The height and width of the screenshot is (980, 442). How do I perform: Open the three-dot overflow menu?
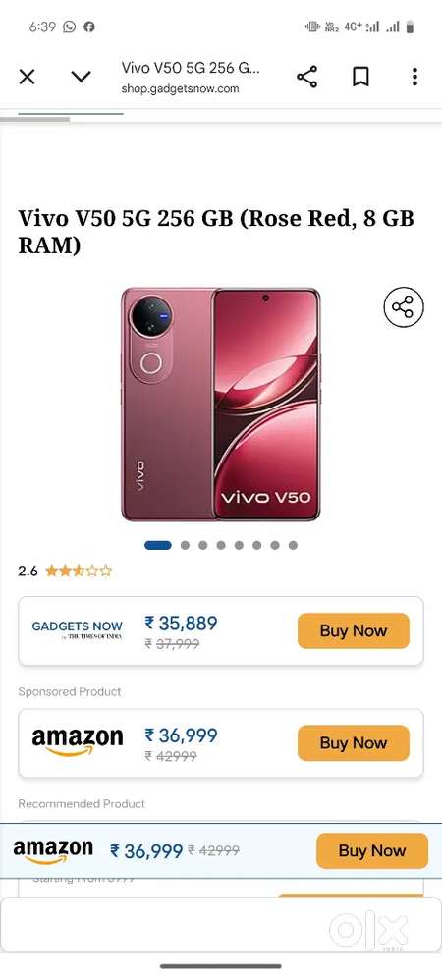click(414, 77)
